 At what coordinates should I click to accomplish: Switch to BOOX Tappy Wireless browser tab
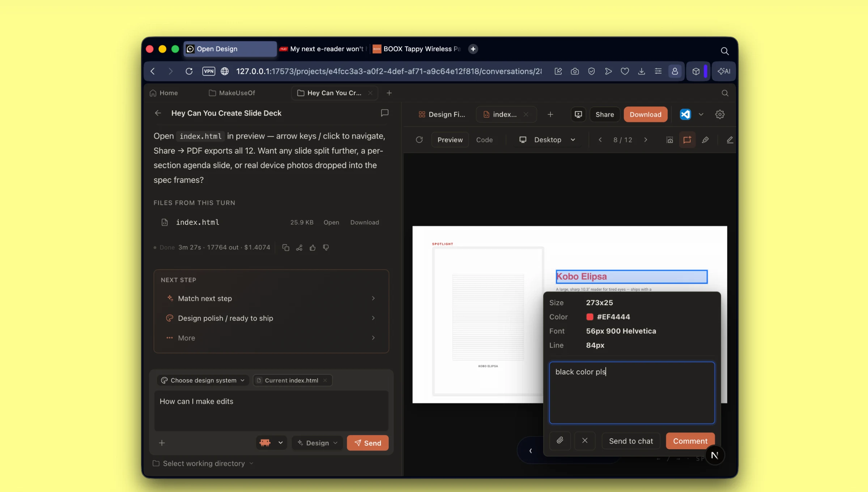(417, 49)
